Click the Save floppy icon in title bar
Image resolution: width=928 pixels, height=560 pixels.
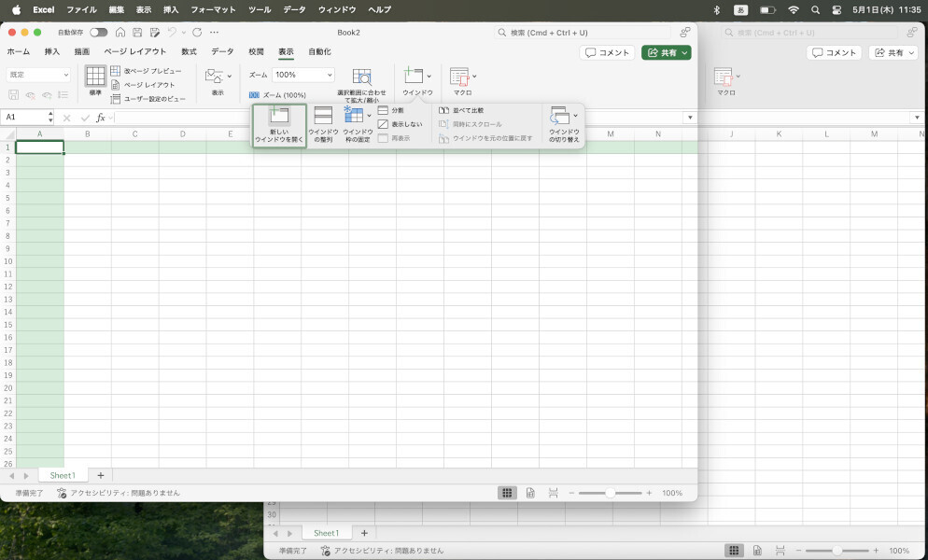click(137, 33)
